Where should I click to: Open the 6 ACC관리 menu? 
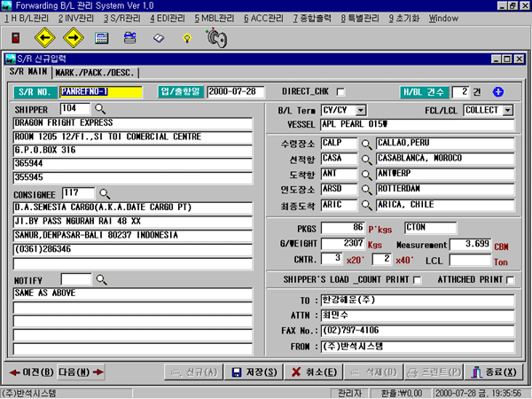pos(263,19)
